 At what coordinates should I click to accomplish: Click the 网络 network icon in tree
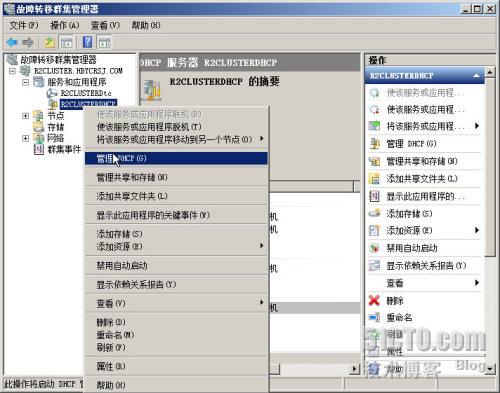pyautogui.click(x=39, y=138)
